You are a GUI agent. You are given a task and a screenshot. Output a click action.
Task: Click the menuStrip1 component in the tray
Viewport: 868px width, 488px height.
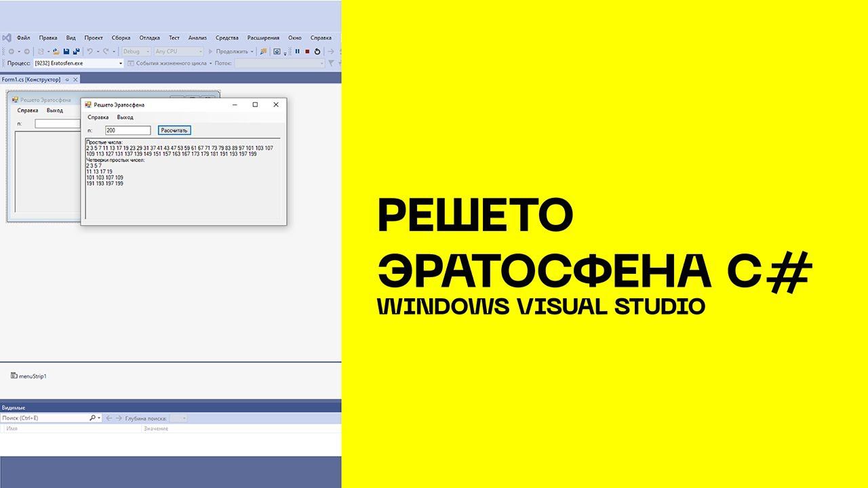coord(29,376)
